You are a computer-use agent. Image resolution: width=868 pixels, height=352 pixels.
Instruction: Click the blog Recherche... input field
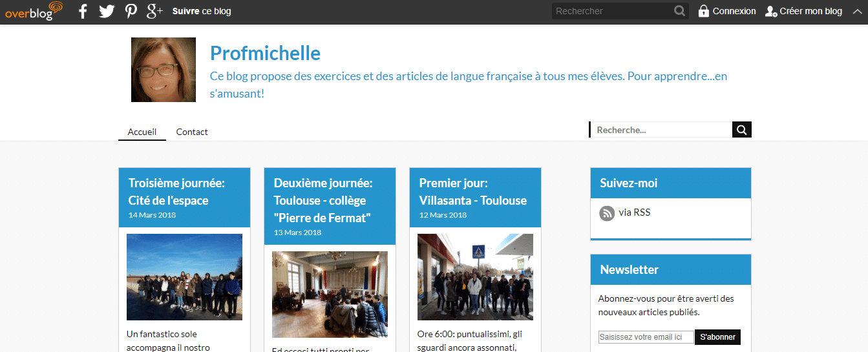661,130
